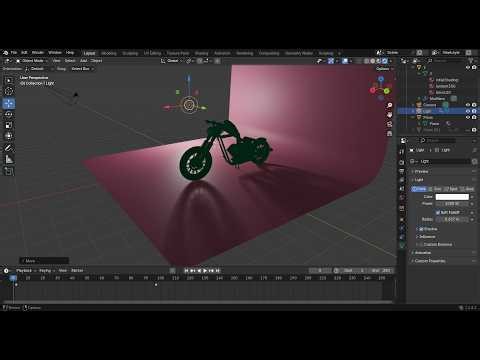
Task: Switch to material preview shading
Action: [x=379, y=61]
